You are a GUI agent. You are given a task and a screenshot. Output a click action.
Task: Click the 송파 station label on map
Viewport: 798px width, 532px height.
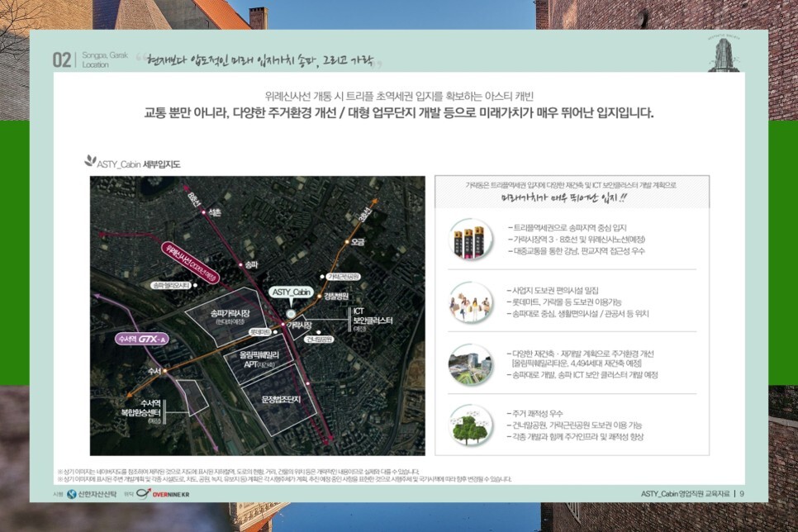point(251,264)
